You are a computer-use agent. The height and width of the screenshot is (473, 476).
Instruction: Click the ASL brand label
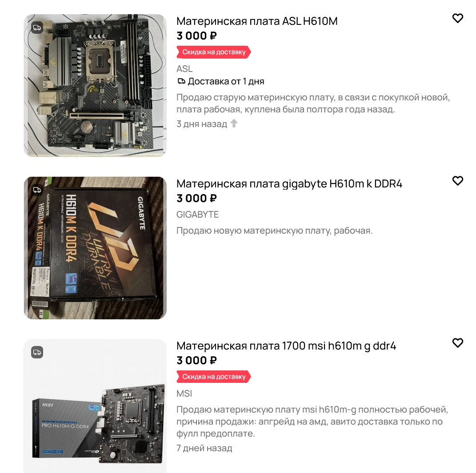pos(184,69)
